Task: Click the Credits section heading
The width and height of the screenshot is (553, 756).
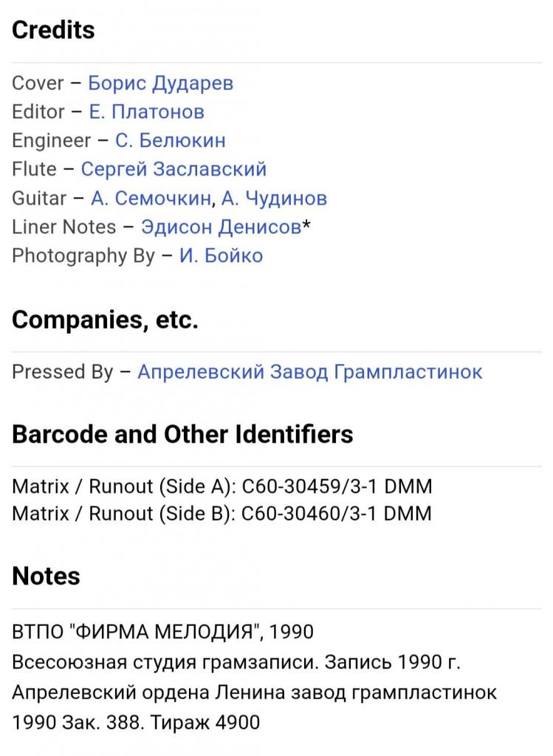Action: pyautogui.click(x=54, y=30)
